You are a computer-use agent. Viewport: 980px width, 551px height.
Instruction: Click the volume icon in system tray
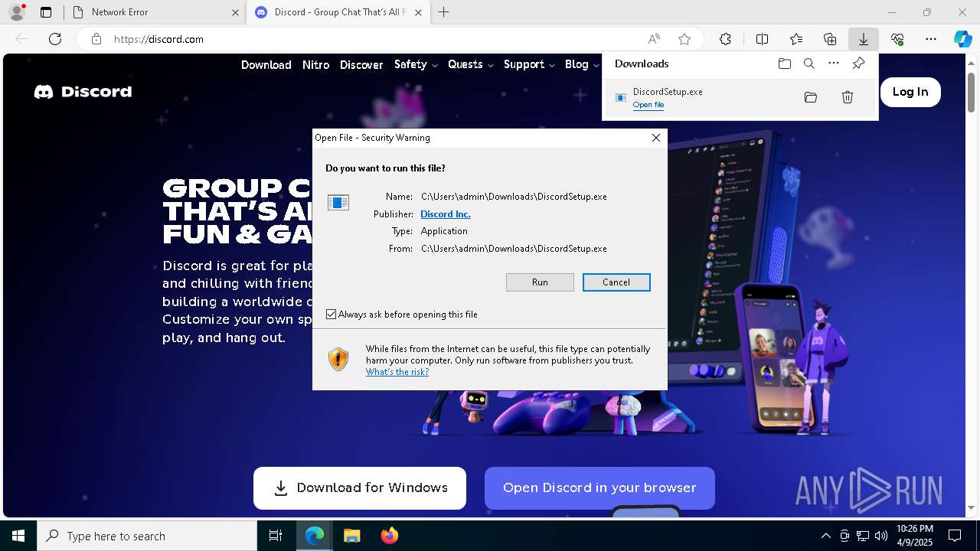pos(881,536)
